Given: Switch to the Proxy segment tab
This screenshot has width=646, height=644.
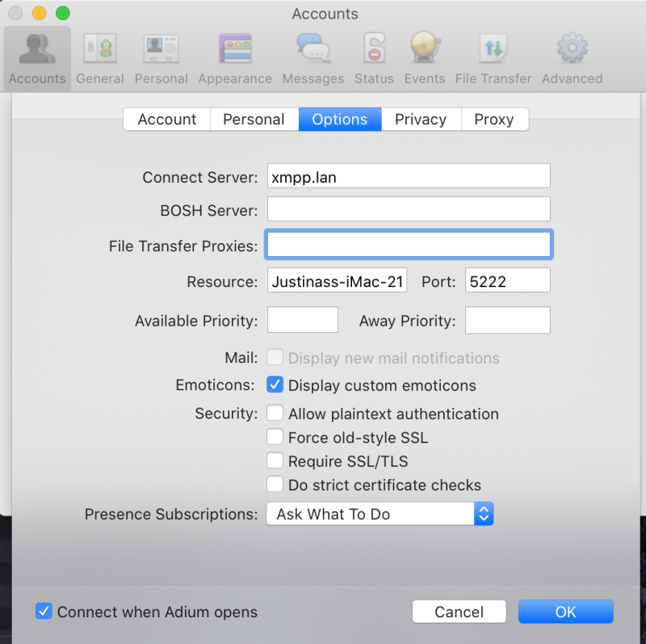Looking at the screenshot, I should click(x=494, y=120).
